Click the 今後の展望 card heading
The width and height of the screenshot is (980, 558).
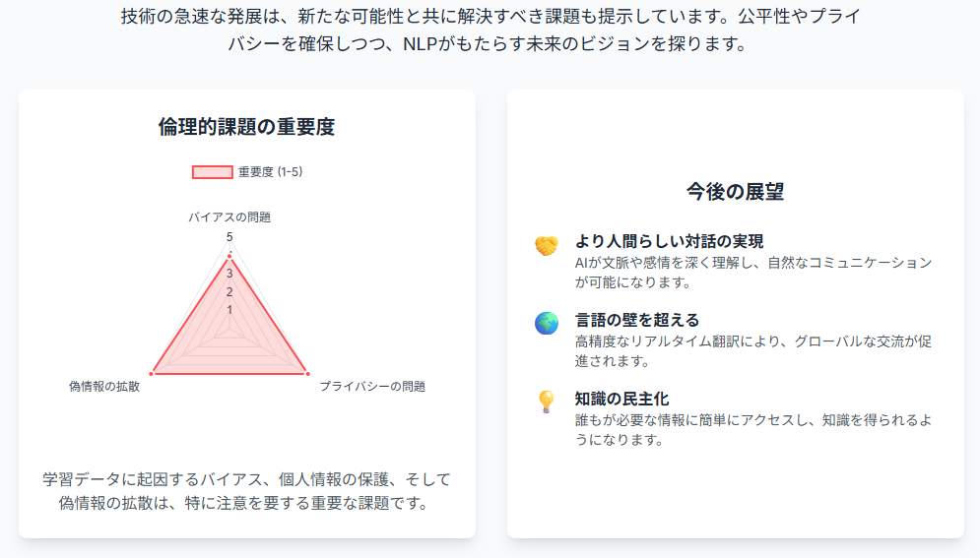click(735, 191)
